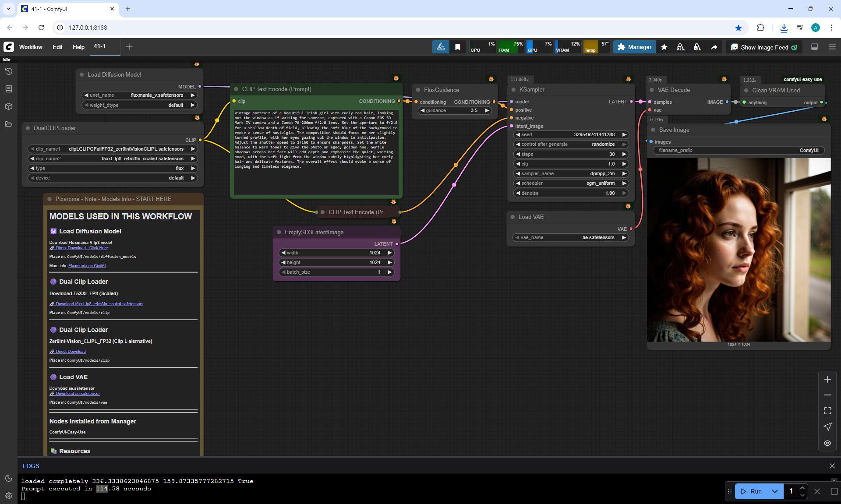Screen dimensions: 841x504
Task: Click the Manager button
Action: click(634, 47)
